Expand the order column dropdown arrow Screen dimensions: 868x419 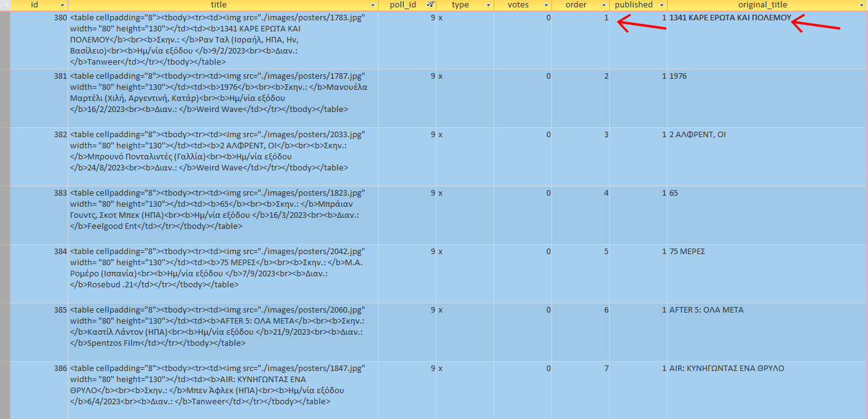pos(604,5)
